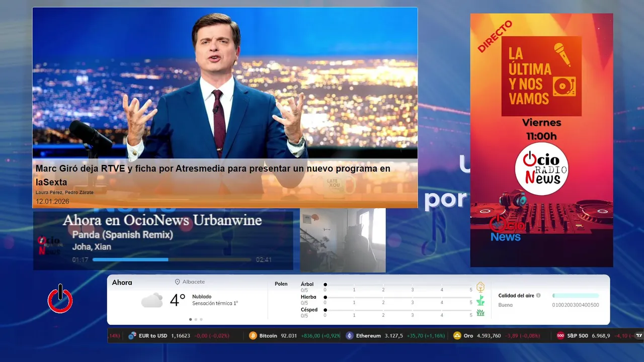Viewport: 644px width, 362px height.
Task: Click the Ethereum diamond icon
Action: pyautogui.click(x=350, y=335)
